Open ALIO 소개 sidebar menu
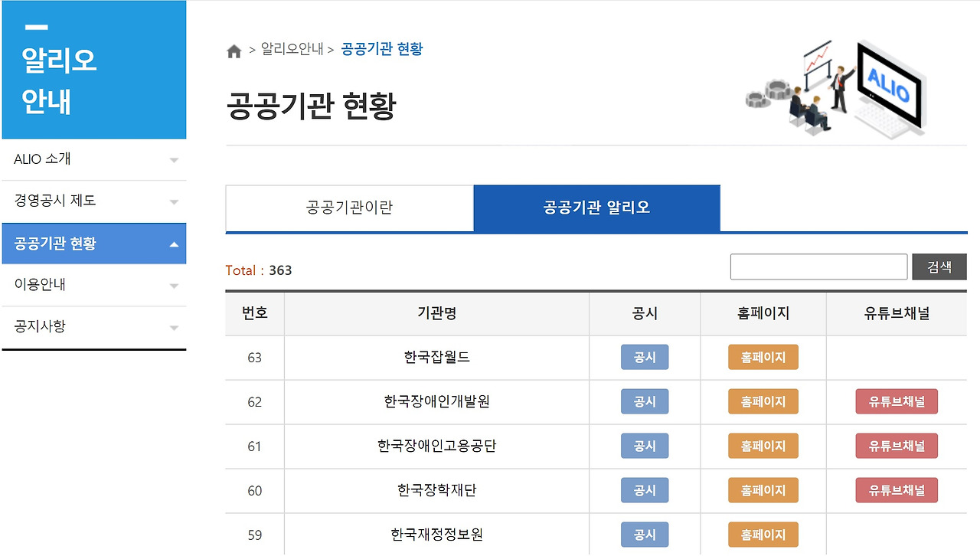This screenshot has width=980, height=556. (x=94, y=159)
